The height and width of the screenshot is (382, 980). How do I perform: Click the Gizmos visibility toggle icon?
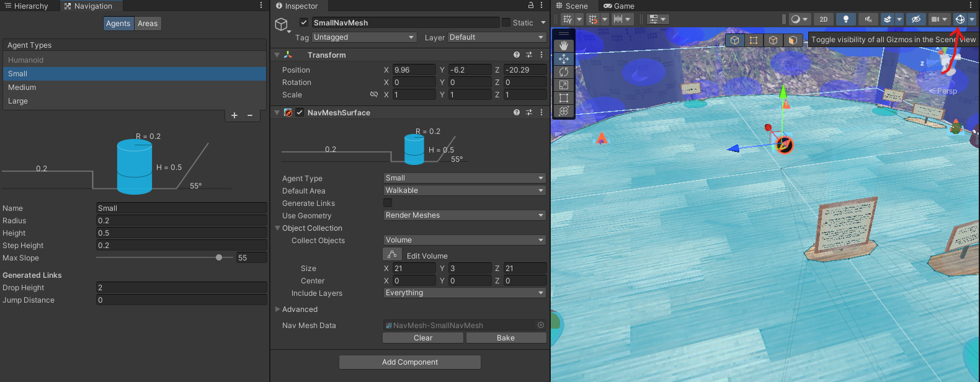(960, 19)
